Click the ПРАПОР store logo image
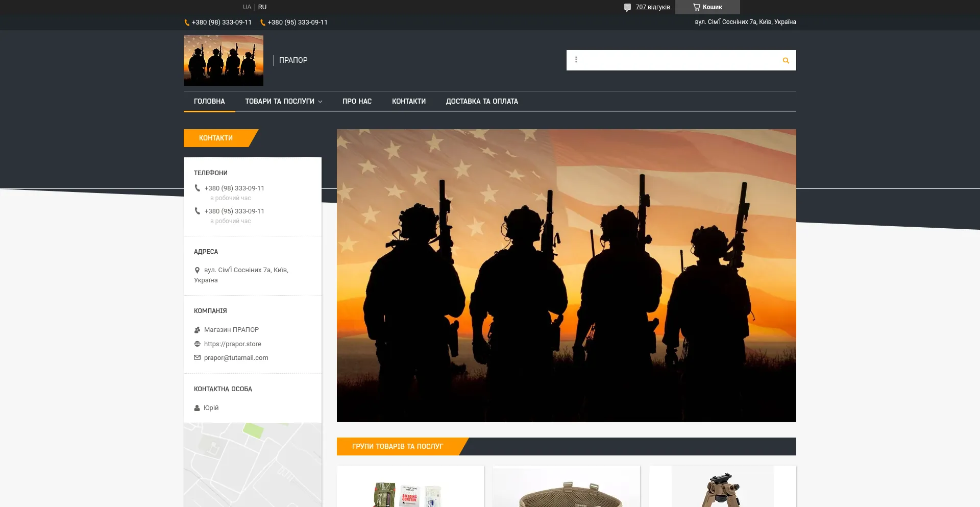The image size is (980, 507). pyautogui.click(x=224, y=60)
